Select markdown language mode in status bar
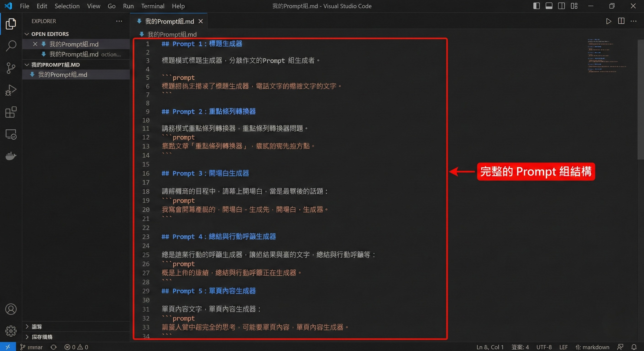This screenshot has width=644, height=351. pyautogui.click(x=596, y=347)
